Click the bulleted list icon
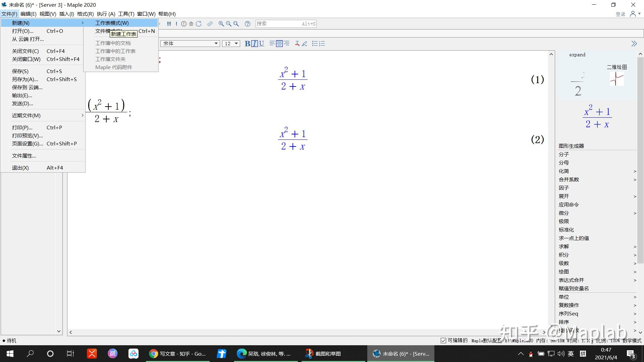The height and width of the screenshot is (362, 644). (315, 44)
